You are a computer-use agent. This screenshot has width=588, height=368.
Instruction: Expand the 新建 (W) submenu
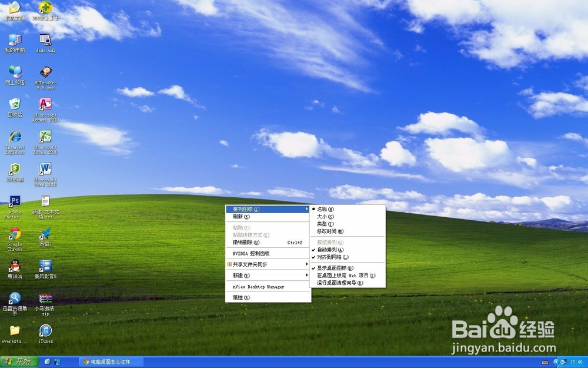coord(268,275)
